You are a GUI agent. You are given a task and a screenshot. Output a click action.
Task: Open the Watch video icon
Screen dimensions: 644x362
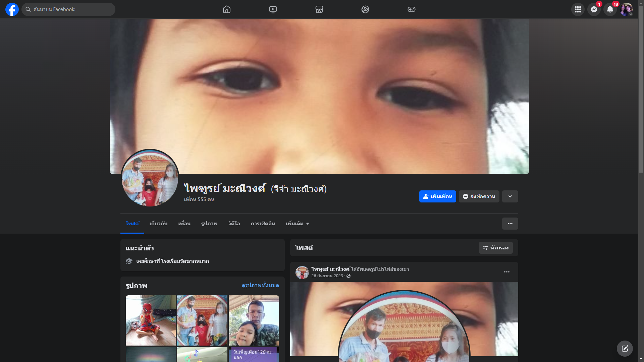273,9
